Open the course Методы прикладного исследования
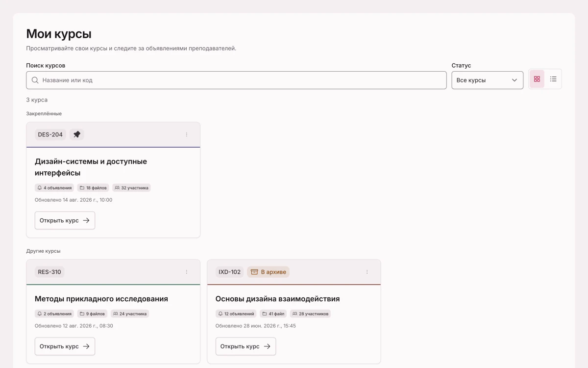 point(65,346)
